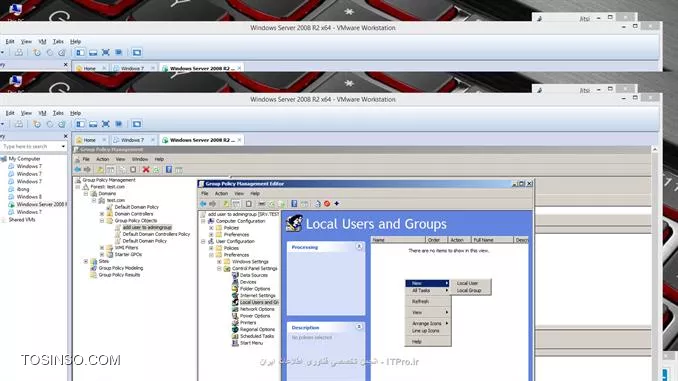Image resolution: width=678 pixels, height=381 pixels.
Task: Expand the Starter GPOs node
Action: point(102,255)
